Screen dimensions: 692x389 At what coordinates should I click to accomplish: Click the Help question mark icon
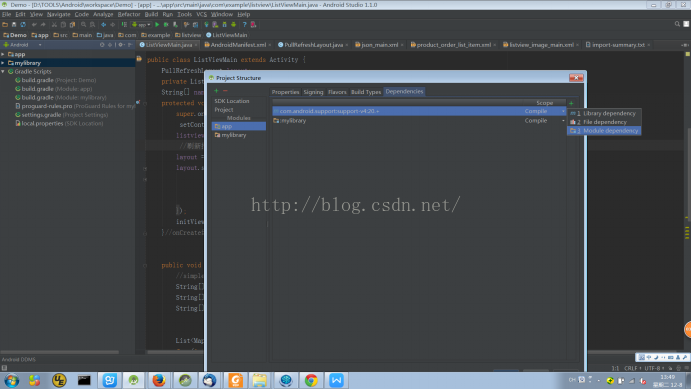244,25
